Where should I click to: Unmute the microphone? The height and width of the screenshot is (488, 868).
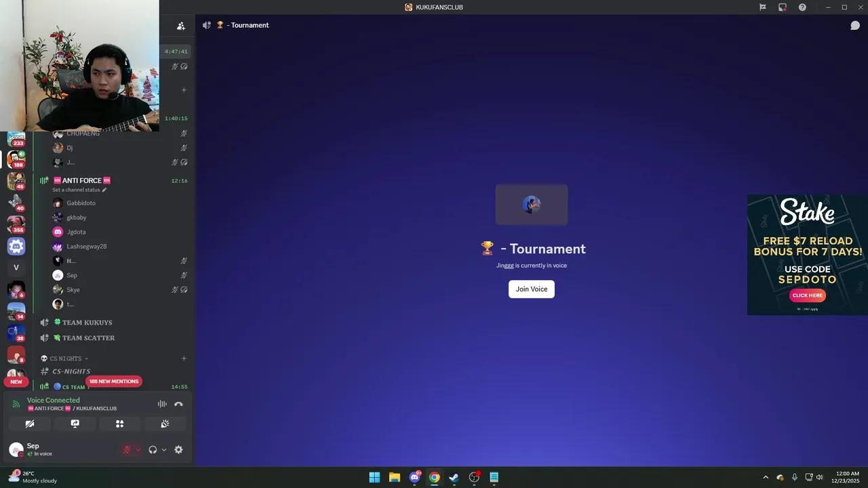pos(126,450)
